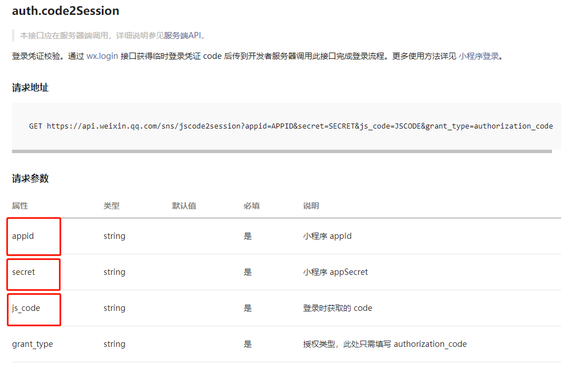This screenshot has height=372, width=588.
Task: Open the 小程序登录 link
Action: pyautogui.click(x=479, y=56)
